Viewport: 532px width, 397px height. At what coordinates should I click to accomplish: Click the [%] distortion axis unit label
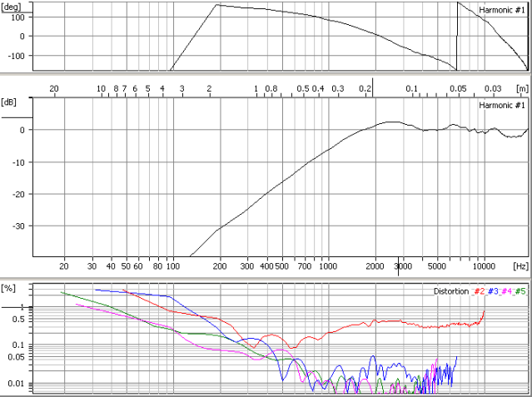coord(10,287)
